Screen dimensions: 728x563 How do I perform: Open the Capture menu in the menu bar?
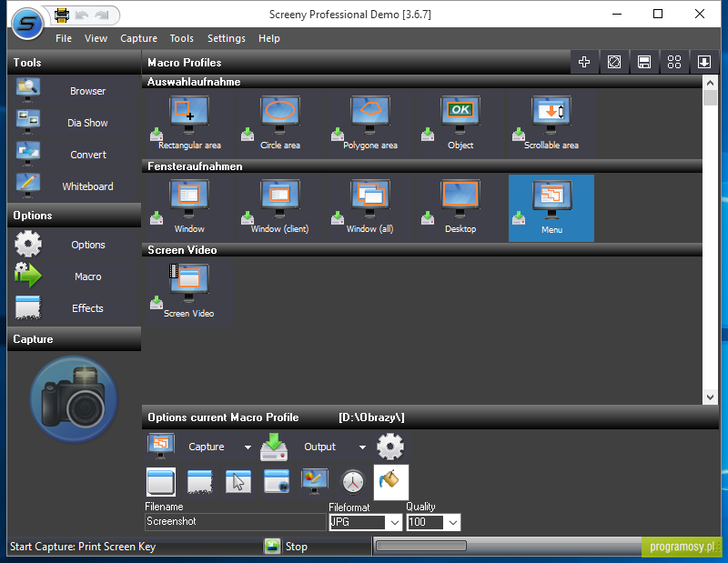click(139, 38)
